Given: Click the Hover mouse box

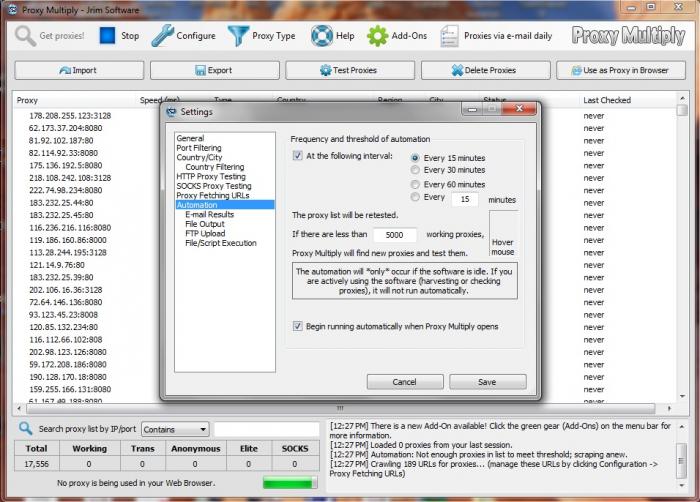Looking at the screenshot, I should [503, 233].
